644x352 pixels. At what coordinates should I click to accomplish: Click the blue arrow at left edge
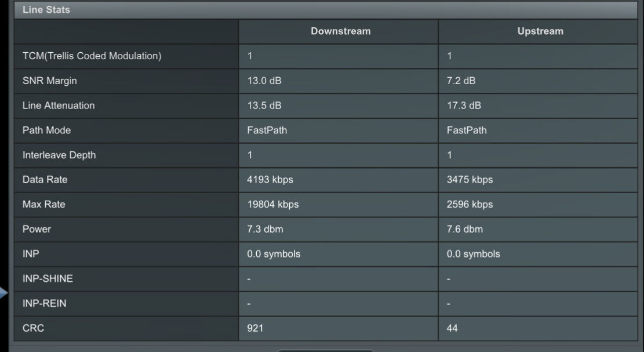[3, 293]
